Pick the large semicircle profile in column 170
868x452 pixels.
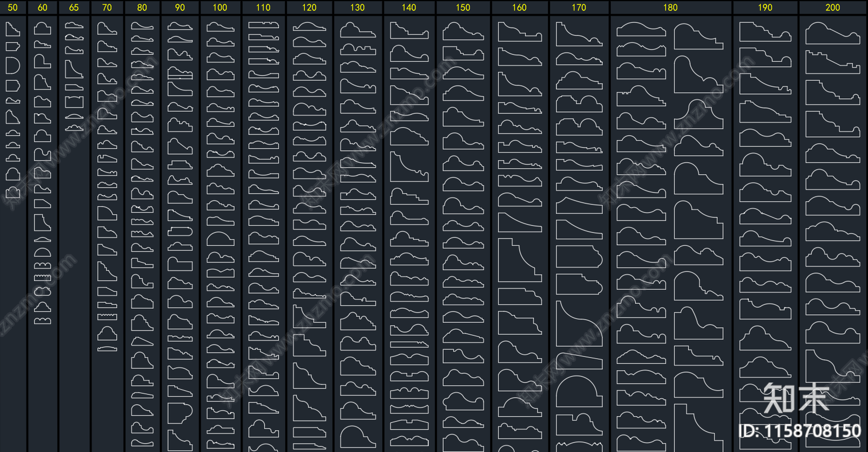point(579,391)
